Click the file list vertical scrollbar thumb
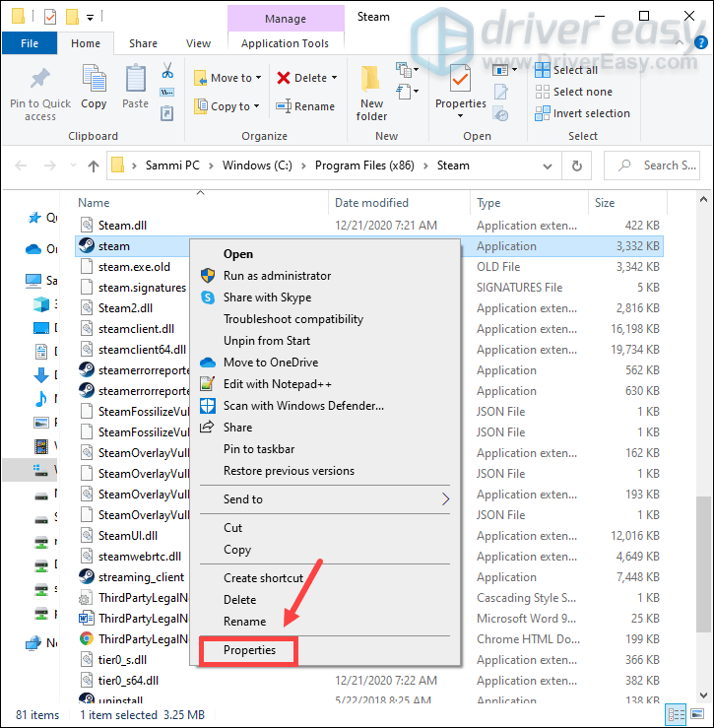714x728 pixels. coord(703,564)
